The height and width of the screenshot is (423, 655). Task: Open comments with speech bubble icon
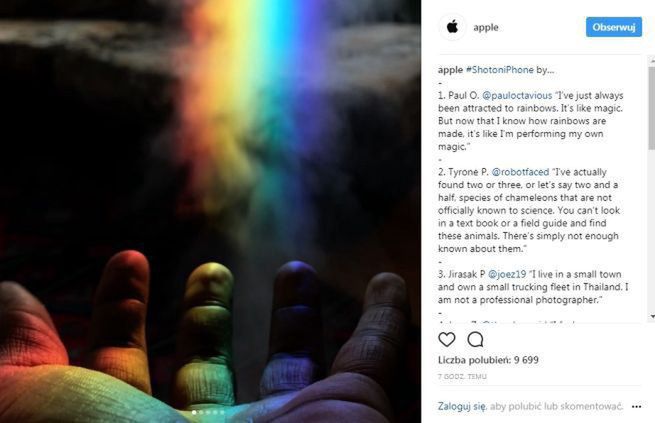(475, 339)
